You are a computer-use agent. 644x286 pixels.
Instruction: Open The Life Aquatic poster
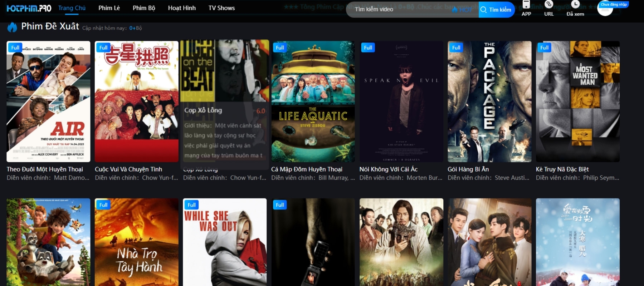click(313, 102)
